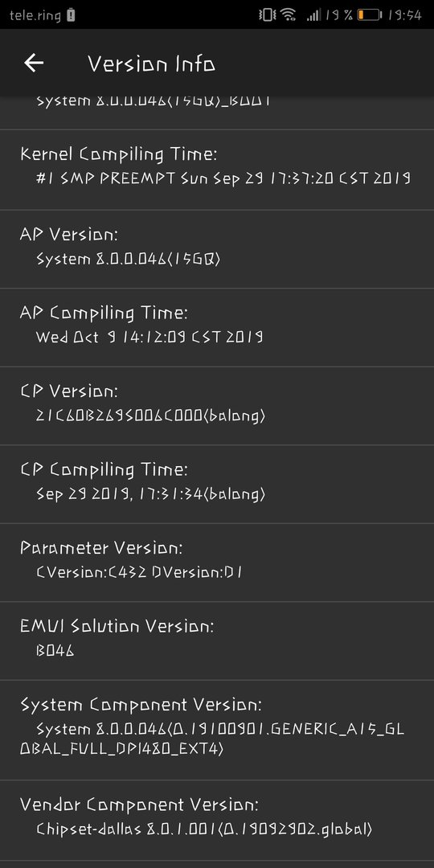Select the Kernel Compiling Time entry
This screenshot has width=434, height=868.
(217, 170)
